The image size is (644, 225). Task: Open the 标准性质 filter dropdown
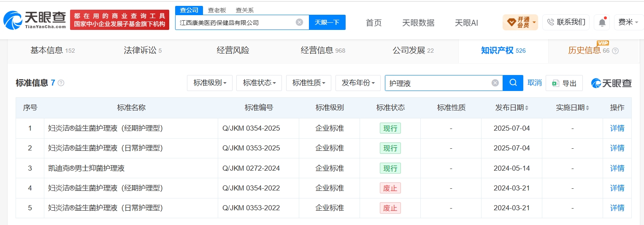308,83
